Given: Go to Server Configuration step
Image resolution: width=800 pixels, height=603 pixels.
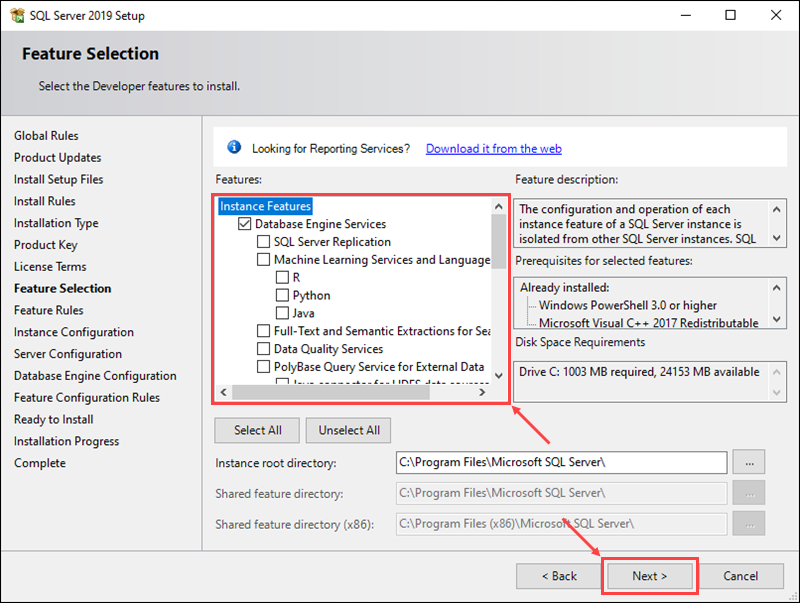Looking at the screenshot, I should coord(68,354).
